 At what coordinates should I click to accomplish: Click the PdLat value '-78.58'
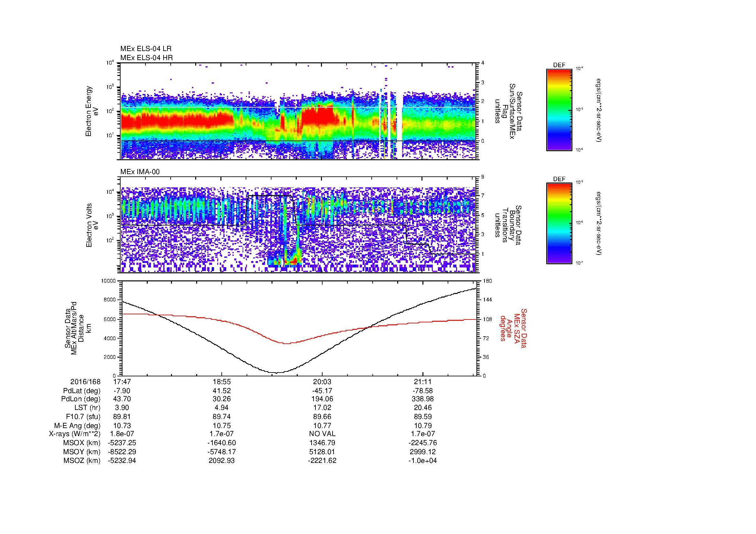point(422,391)
